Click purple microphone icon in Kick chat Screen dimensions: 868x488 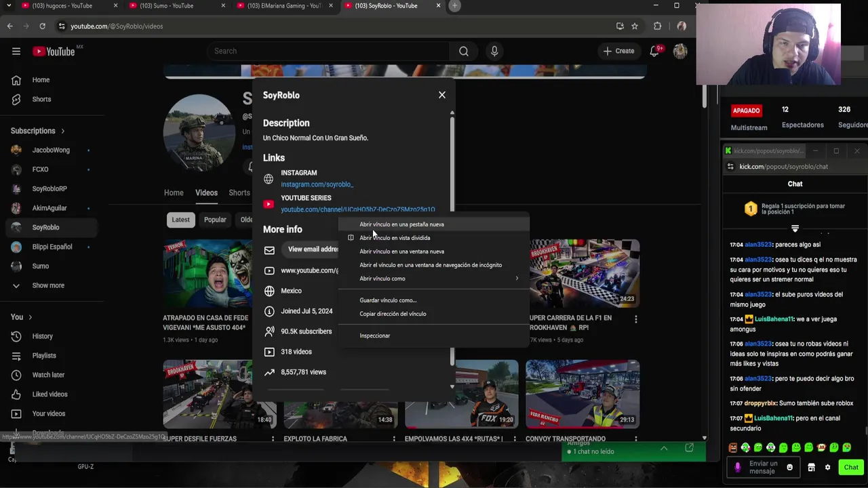point(738,467)
